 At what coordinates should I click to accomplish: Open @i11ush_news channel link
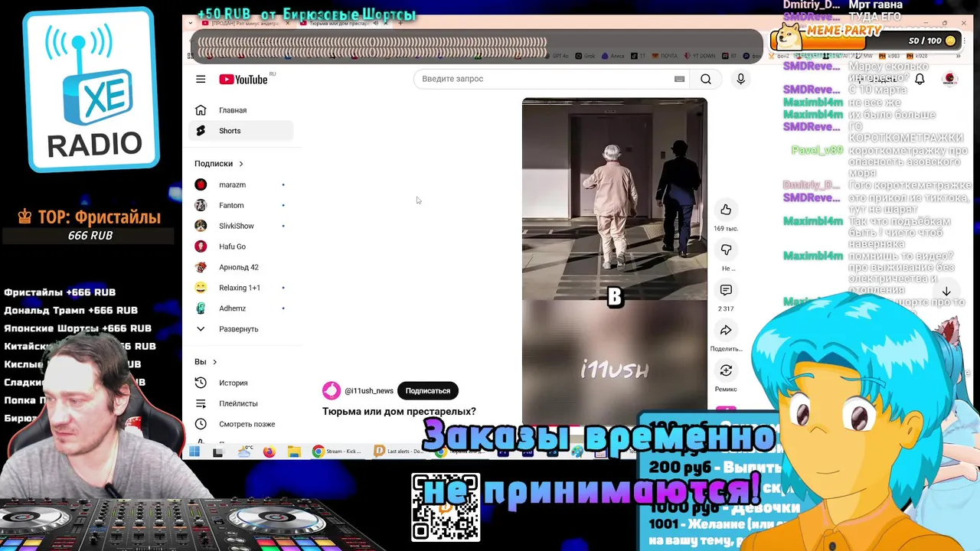coord(369,391)
